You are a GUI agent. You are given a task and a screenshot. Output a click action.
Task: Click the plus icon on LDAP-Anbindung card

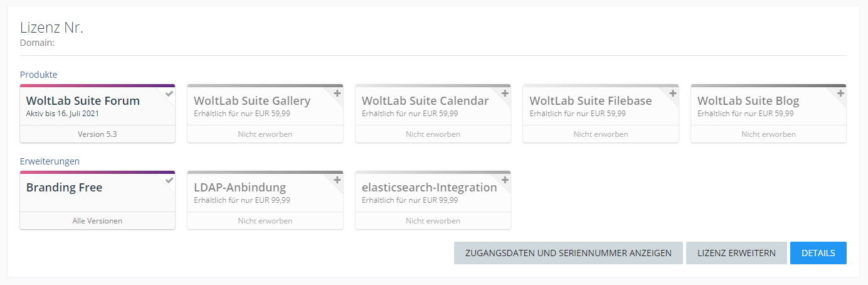337,180
